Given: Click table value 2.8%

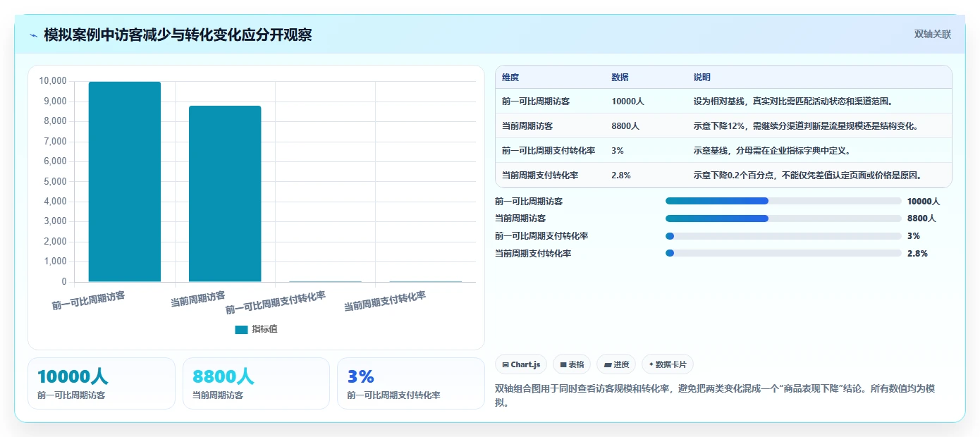Looking at the screenshot, I should coord(621,175).
